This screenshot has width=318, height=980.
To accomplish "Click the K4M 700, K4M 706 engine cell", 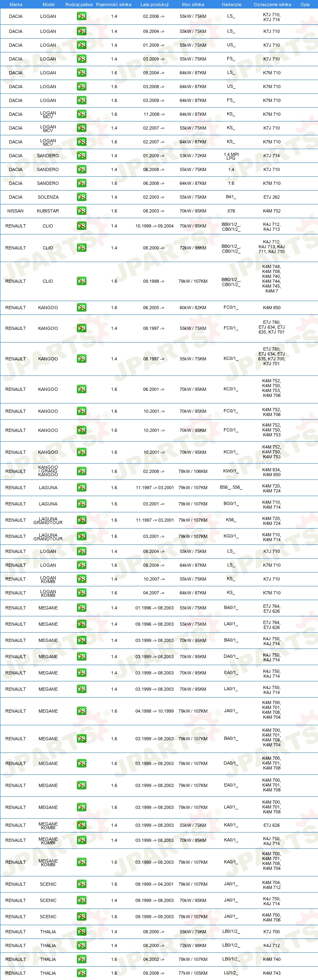I will pos(272,917).
